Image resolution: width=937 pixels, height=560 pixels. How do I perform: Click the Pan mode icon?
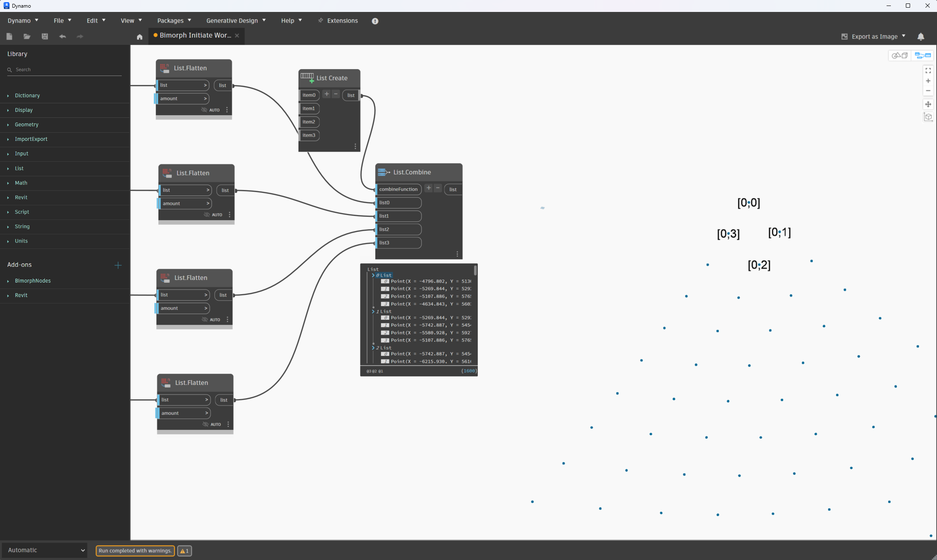tap(928, 104)
